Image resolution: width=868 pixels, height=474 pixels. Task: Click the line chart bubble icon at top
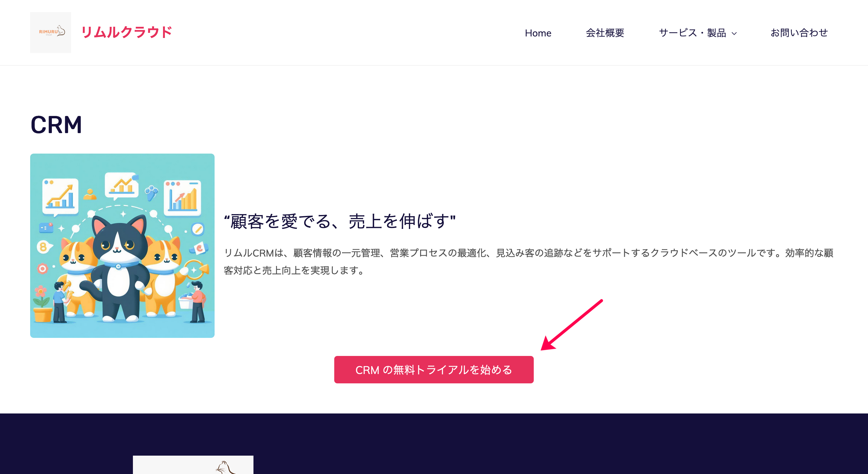122,185
